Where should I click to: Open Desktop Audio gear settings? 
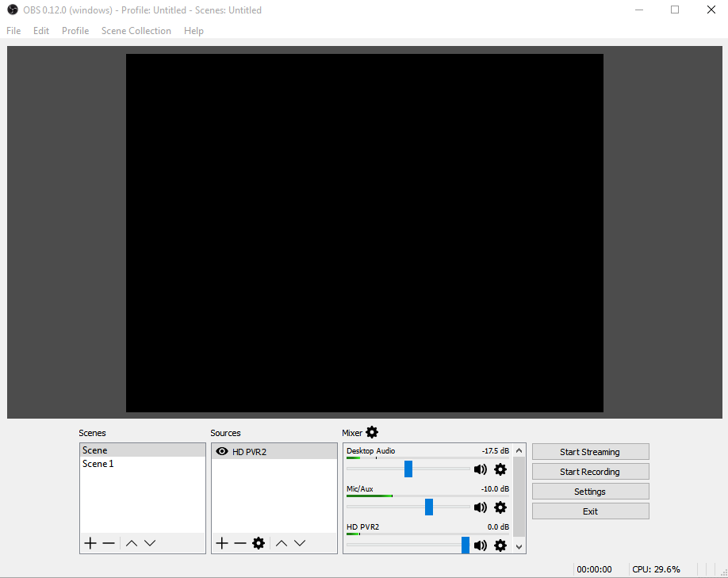tap(500, 469)
